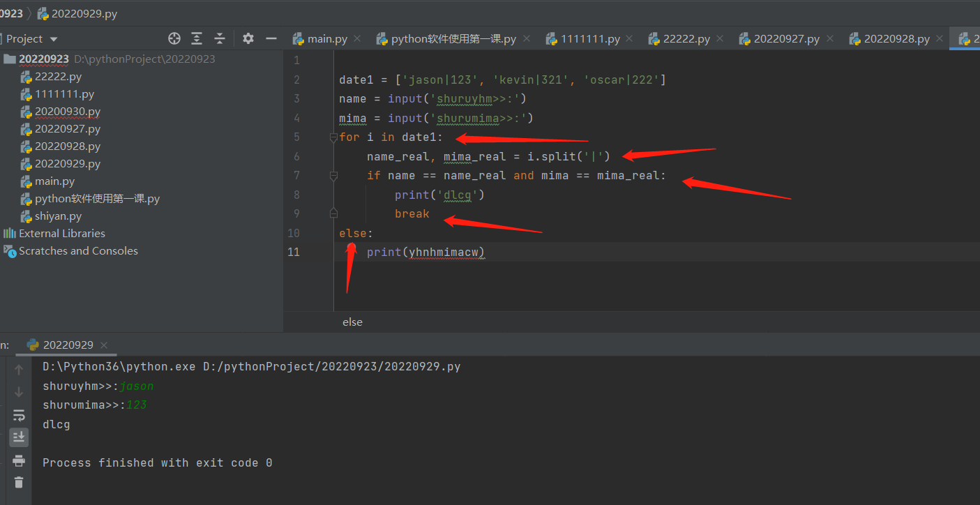Screen dimensions: 980x505
Task: Click the 'shuruyhm>>:' input string on line 3
Action: click(474, 99)
